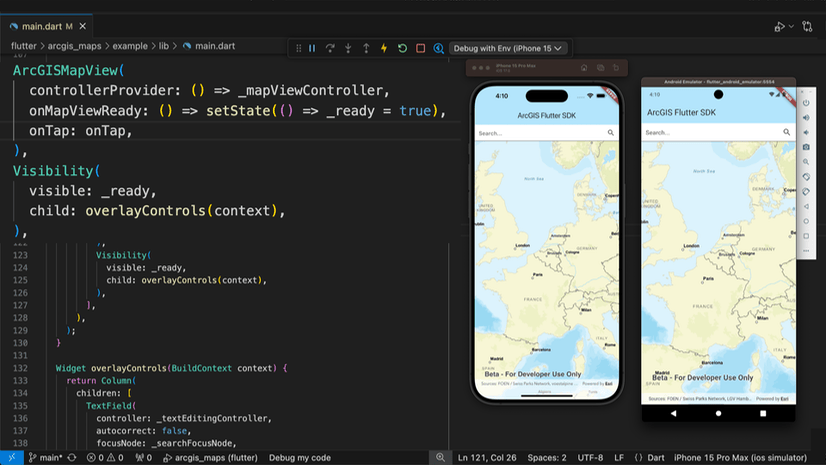Viewport: 826px width, 465px height.
Task: Click the upper rotate icon in Android emulator sidebar
Action: (x=806, y=177)
